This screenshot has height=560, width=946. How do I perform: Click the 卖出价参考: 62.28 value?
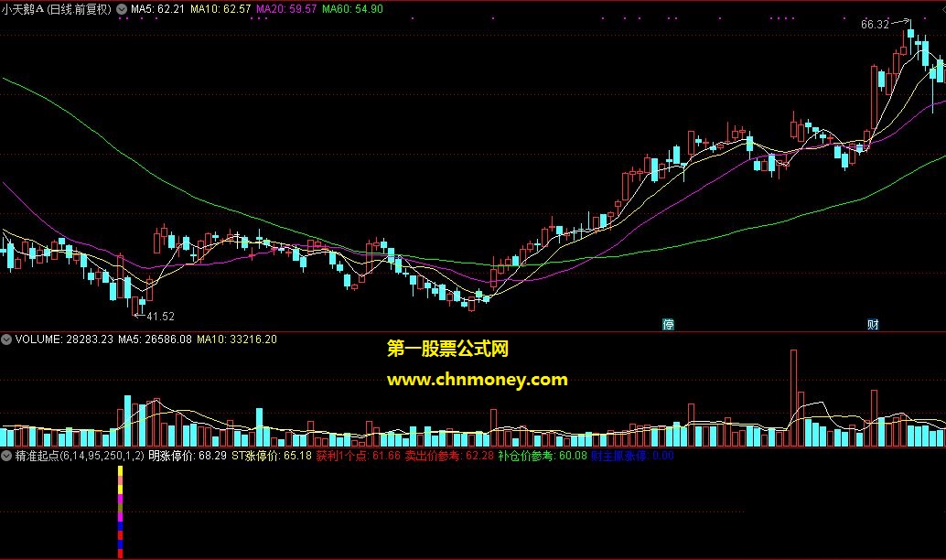click(x=449, y=456)
